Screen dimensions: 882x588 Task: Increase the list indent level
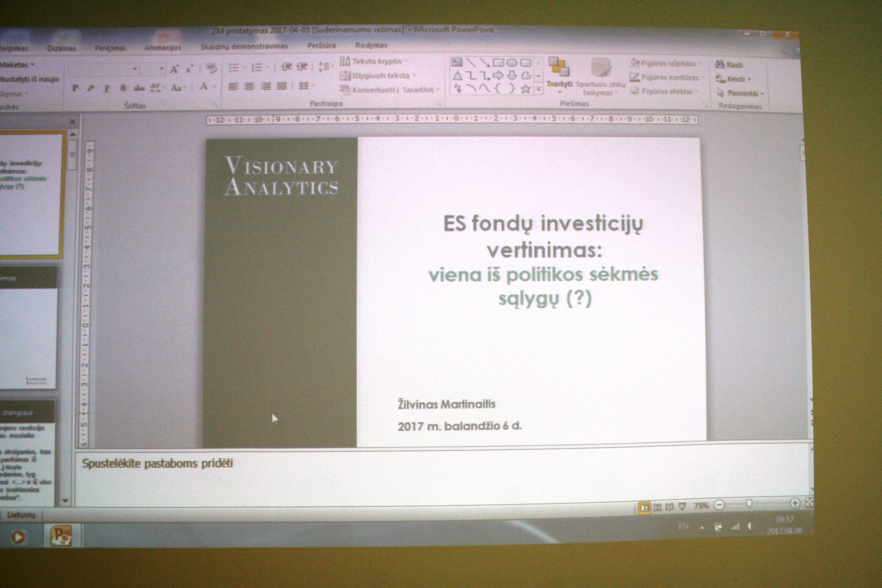coord(302,67)
